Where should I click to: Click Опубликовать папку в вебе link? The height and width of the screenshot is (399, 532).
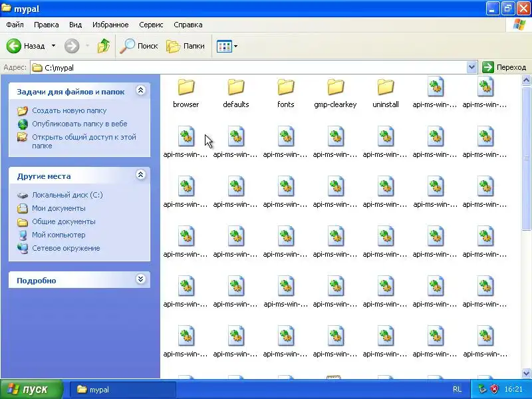[x=80, y=124]
